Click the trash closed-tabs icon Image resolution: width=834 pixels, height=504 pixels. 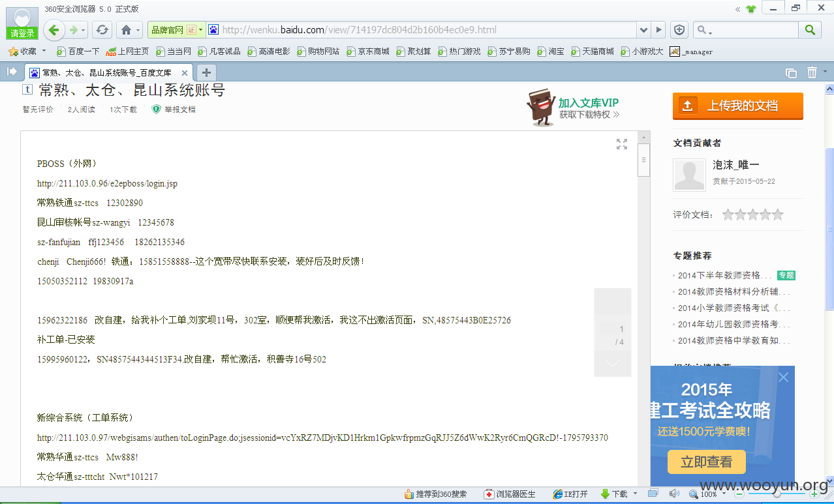coord(812,72)
